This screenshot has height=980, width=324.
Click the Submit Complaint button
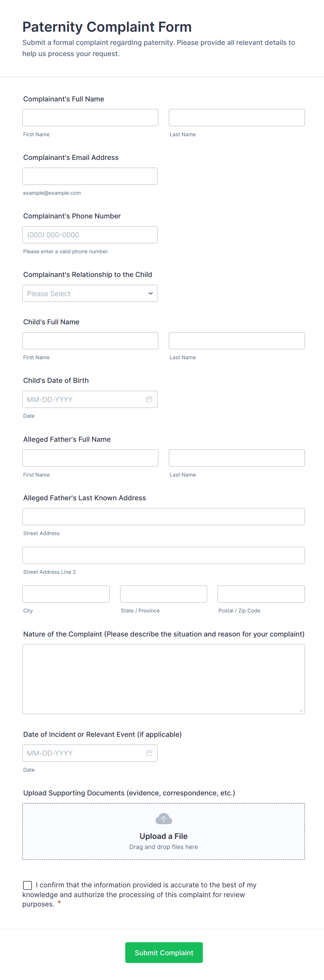[163, 952]
